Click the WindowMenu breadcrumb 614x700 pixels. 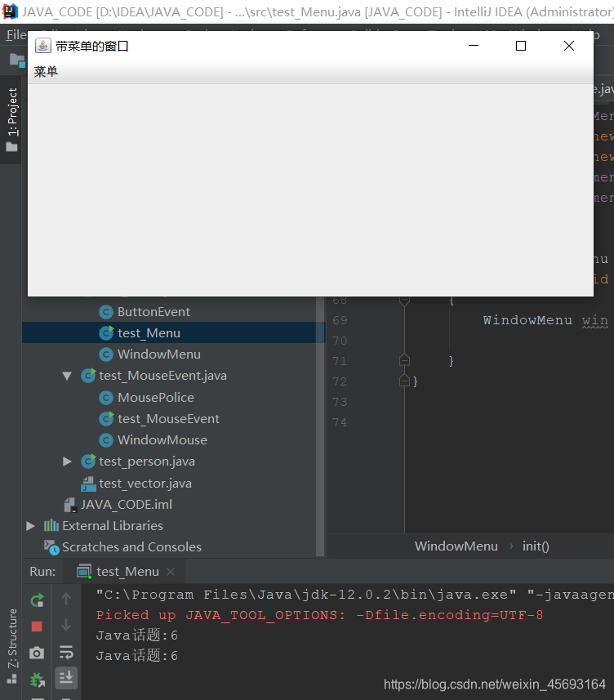456,546
